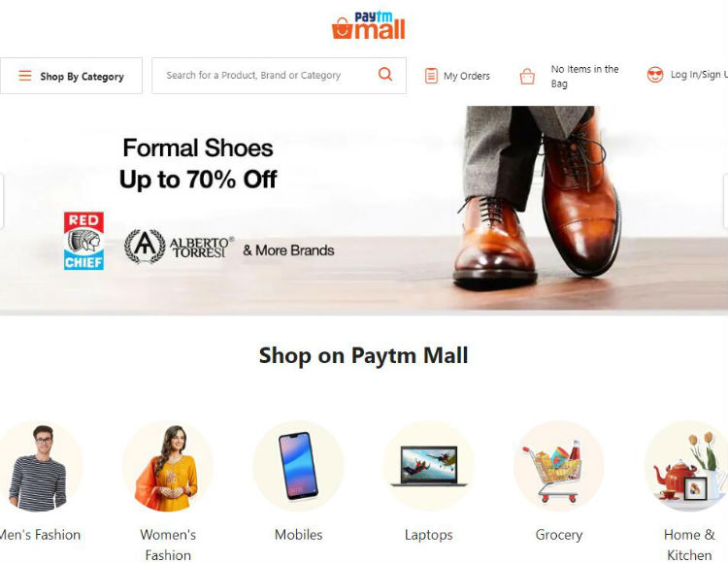Click the search magnifier icon
This screenshot has width=728, height=563.
385,75
